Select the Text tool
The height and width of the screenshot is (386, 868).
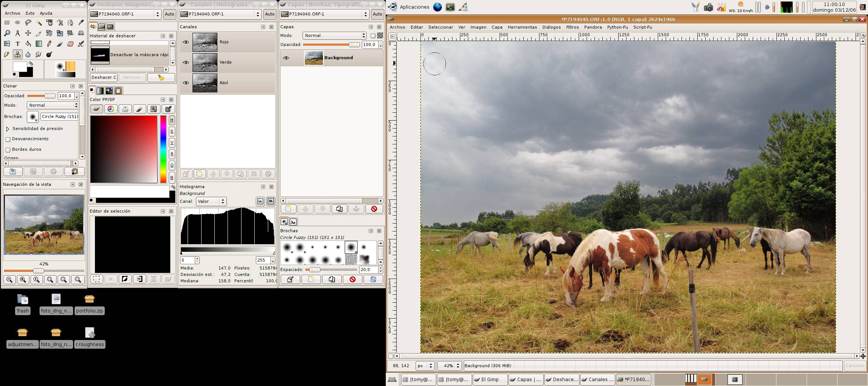tap(17, 44)
